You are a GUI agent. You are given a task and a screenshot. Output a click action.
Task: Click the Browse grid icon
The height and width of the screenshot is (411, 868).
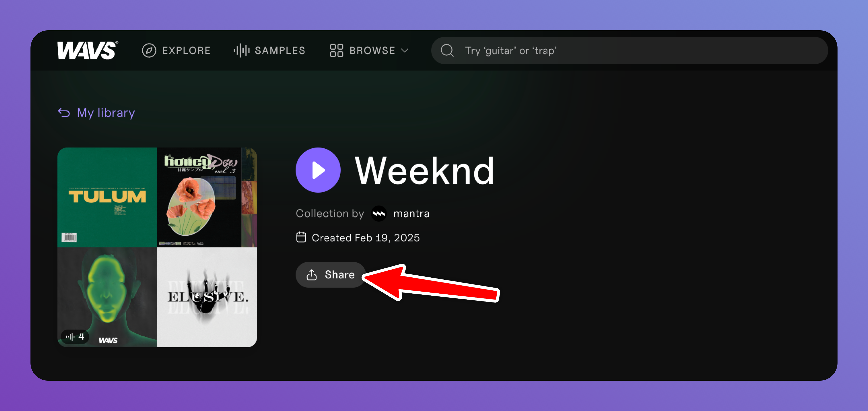[336, 51]
